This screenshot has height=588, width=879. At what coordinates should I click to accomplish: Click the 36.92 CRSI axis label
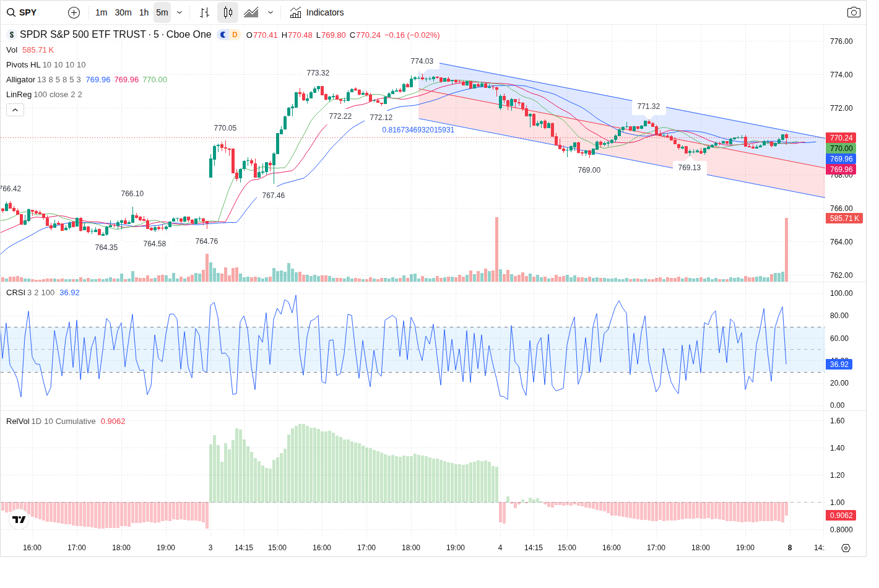839,365
